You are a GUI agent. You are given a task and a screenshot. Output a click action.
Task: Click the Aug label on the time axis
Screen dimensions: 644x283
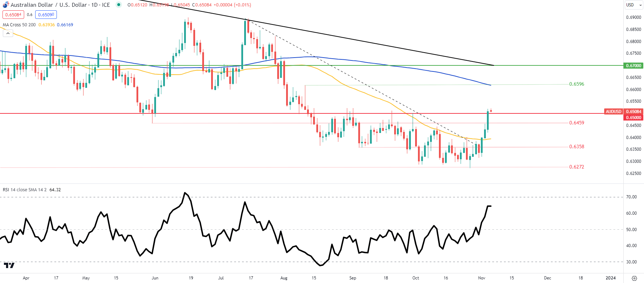coord(284,278)
